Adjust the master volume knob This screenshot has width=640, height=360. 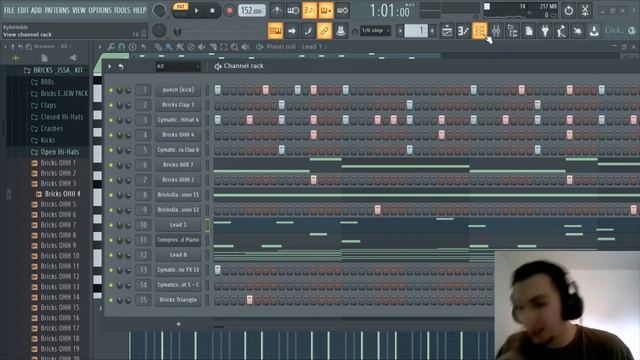pyautogui.click(x=159, y=11)
